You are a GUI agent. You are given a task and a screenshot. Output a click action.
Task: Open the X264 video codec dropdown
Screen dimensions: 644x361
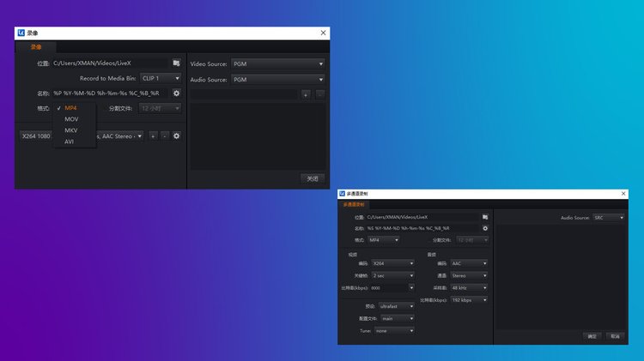click(x=392, y=263)
